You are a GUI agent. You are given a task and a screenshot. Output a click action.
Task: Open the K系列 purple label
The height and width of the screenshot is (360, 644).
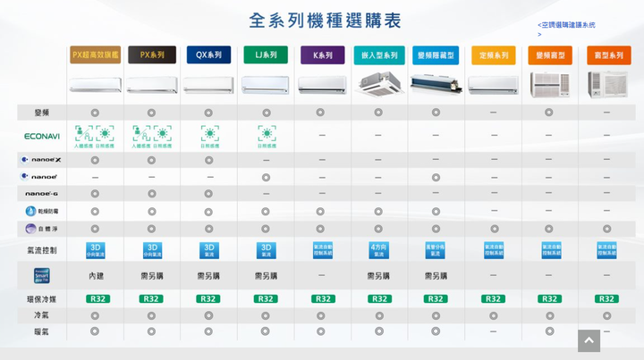click(322, 55)
